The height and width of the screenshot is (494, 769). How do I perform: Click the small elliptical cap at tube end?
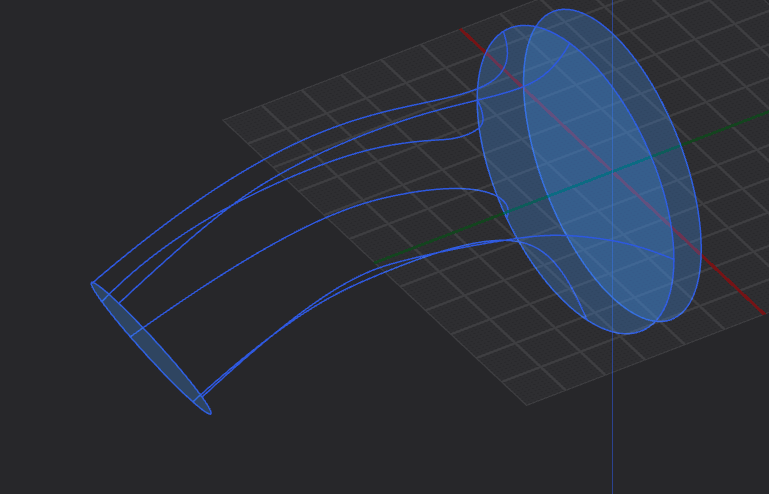[x=150, y=347]
